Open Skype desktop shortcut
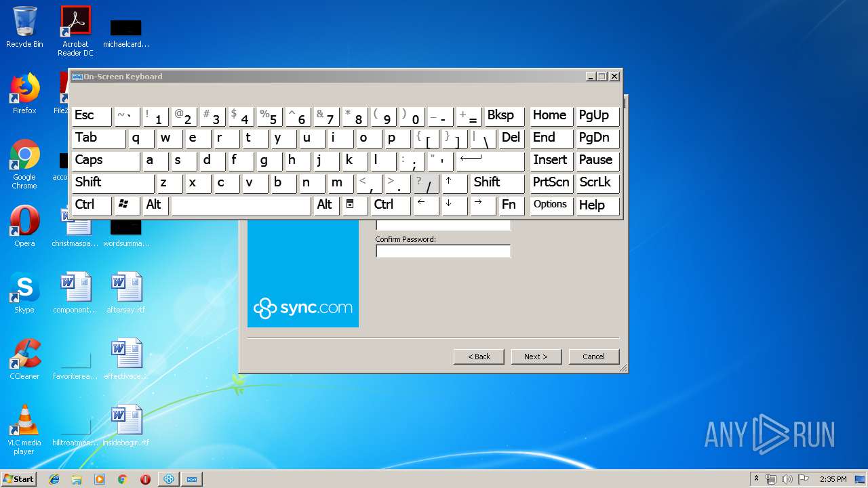This screenshot has width=868, height=488. (x=24, y=293)
